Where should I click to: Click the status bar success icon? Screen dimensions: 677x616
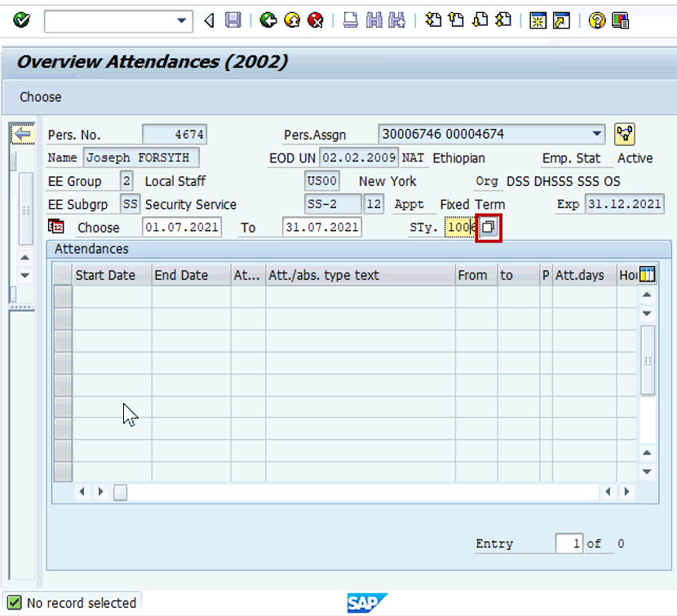(14, 603)
